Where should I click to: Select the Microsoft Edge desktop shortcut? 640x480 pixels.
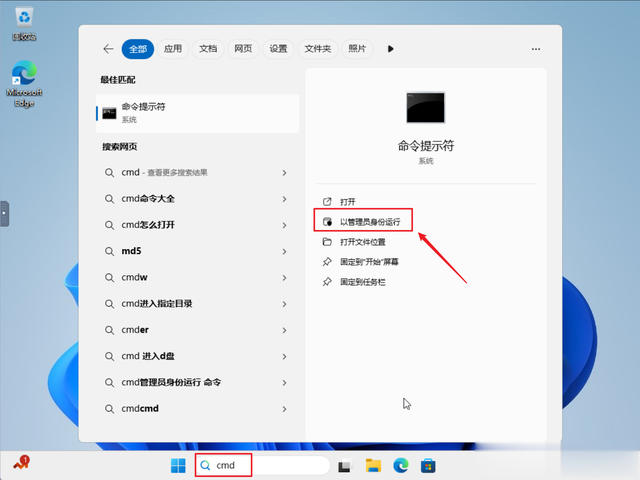coord(24,84)
